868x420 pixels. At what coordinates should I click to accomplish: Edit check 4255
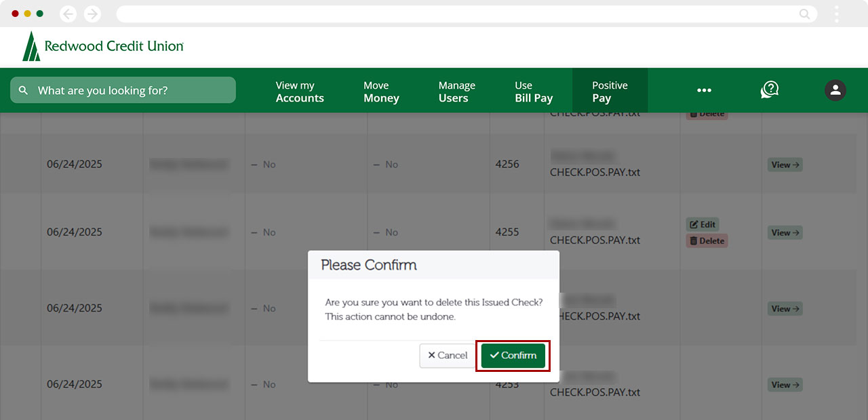(703, 224)
